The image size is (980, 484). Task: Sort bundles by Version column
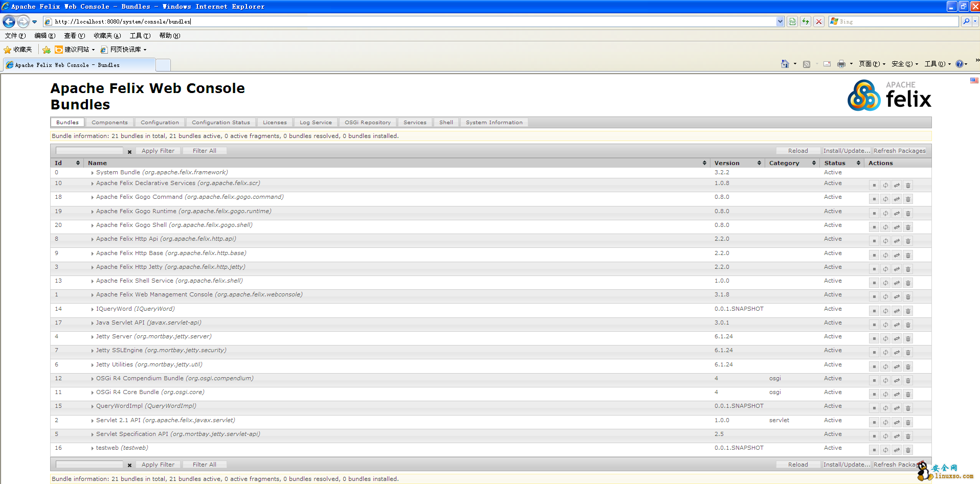pyautogui.click(x=727, y=163)
